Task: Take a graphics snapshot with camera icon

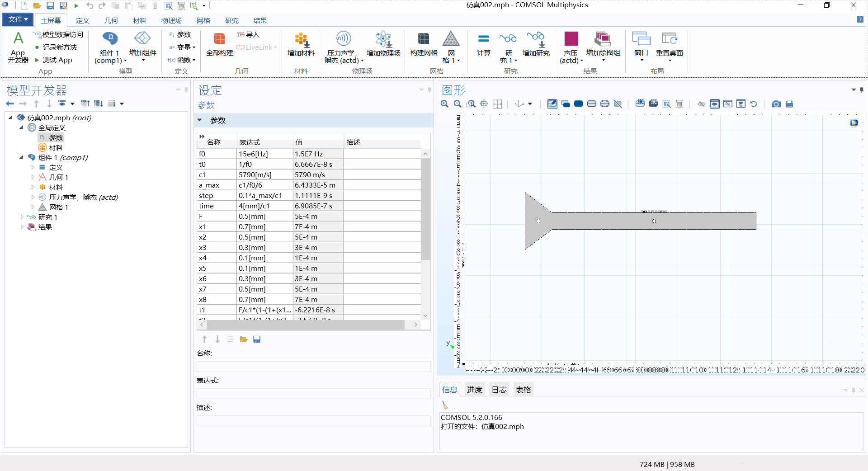Action: pos(776,104)
